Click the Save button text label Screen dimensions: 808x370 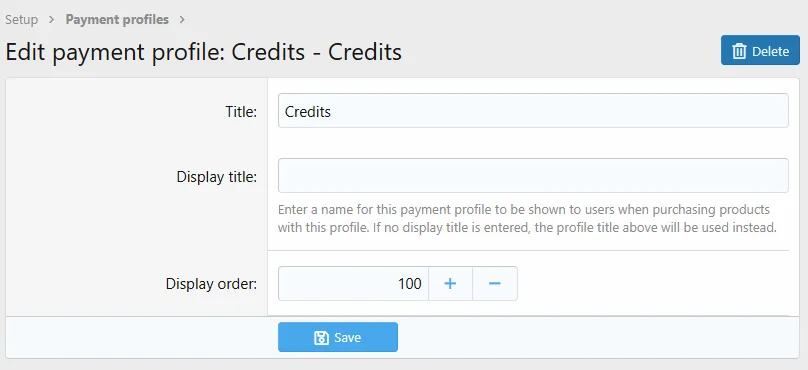[x=347, y=338]
